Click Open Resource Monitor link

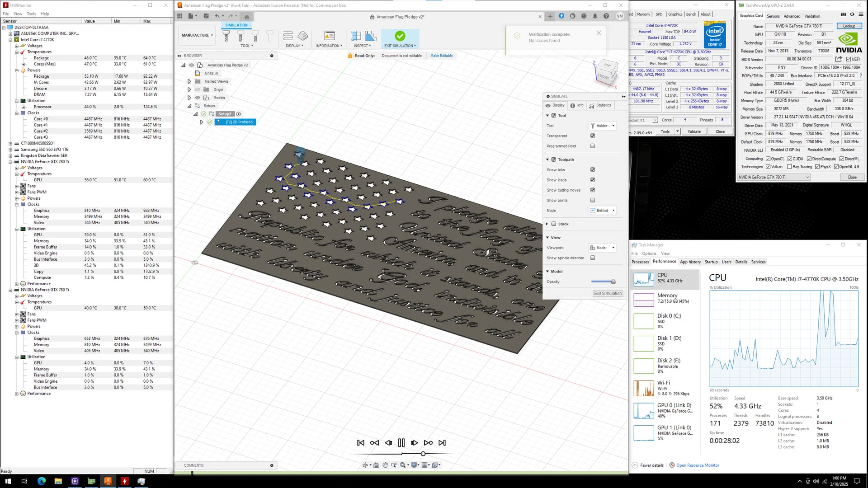click(x=698, y=465)
